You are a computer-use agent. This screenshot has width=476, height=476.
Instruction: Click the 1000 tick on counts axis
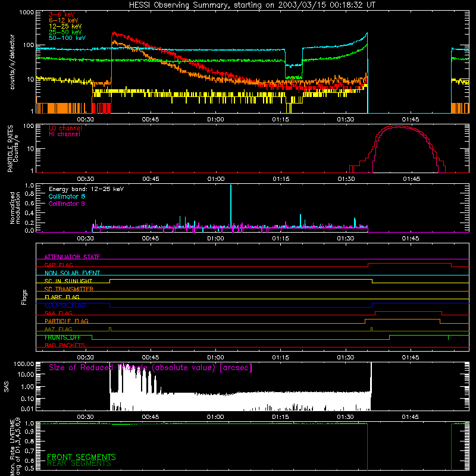26,12
